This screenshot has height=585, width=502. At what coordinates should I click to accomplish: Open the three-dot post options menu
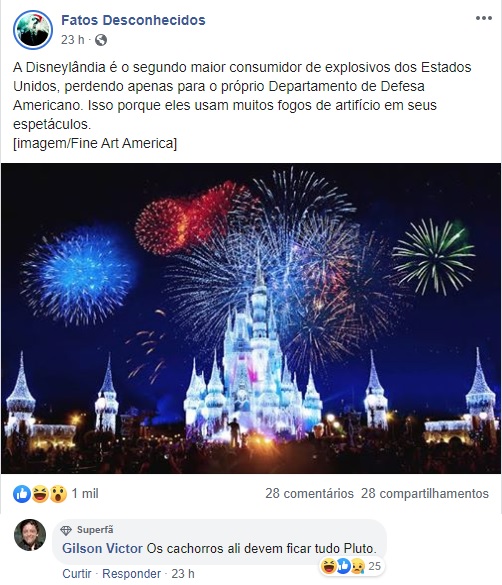pyautogui.click(x=484, y=18)
